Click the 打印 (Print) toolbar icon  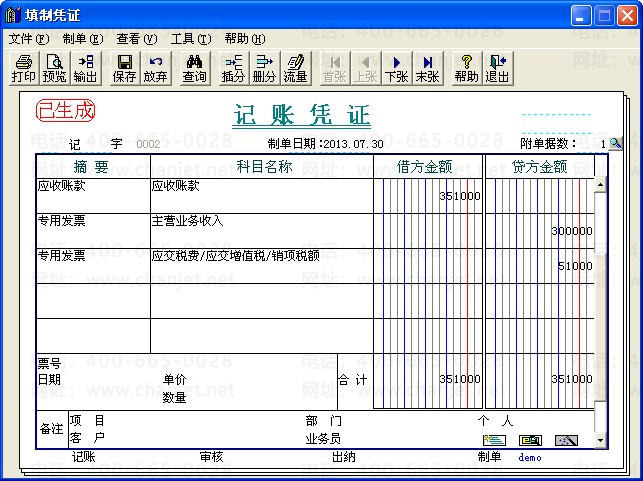tap(24, 68)
